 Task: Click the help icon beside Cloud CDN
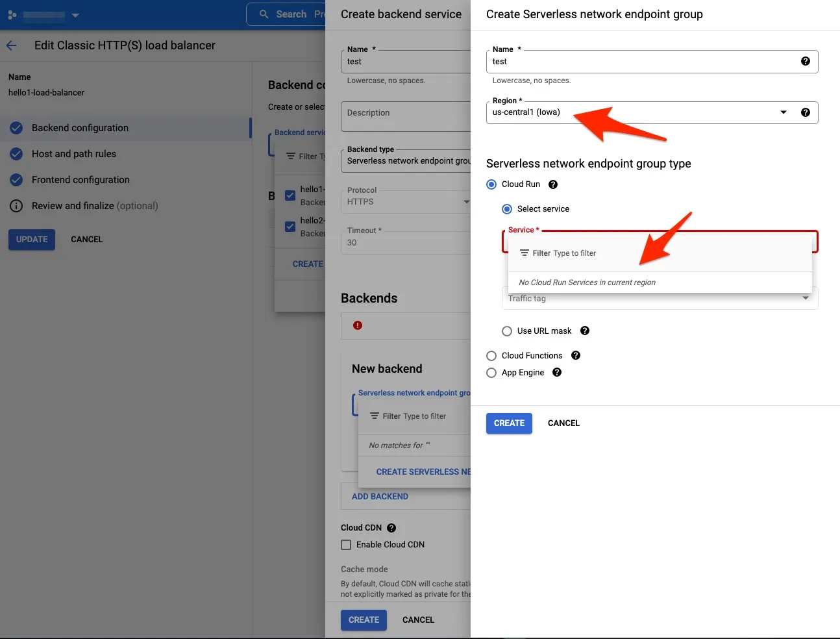click(x=391, y=528)
